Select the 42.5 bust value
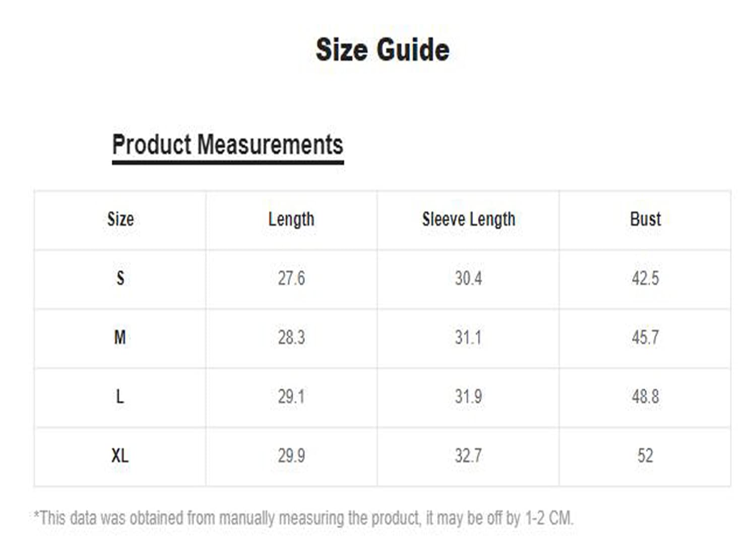The height and width of the screenshot is (554, 756). coord(645,278)
